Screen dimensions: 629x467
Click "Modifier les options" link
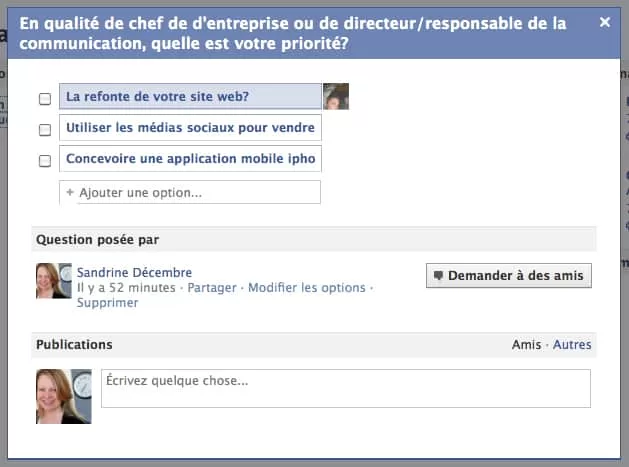tap(306, 288)
